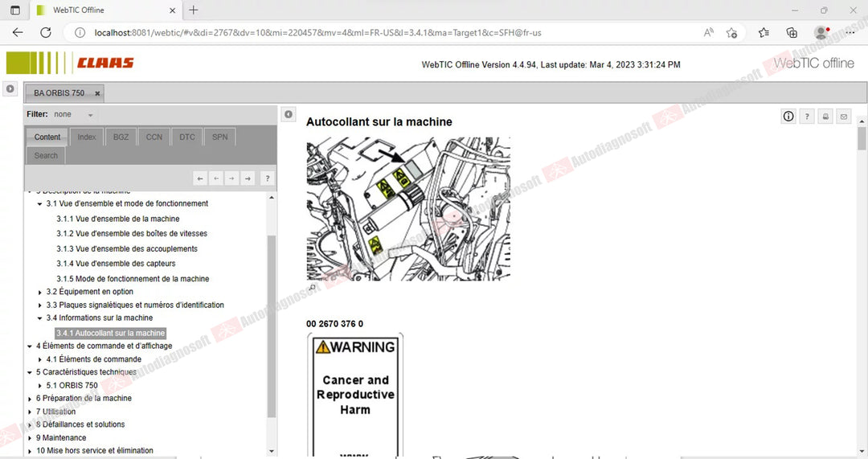Viewport: 868px width, 459px height.
Task: Close the WebTIC Offline browser tab
Action: click(172, 10)
